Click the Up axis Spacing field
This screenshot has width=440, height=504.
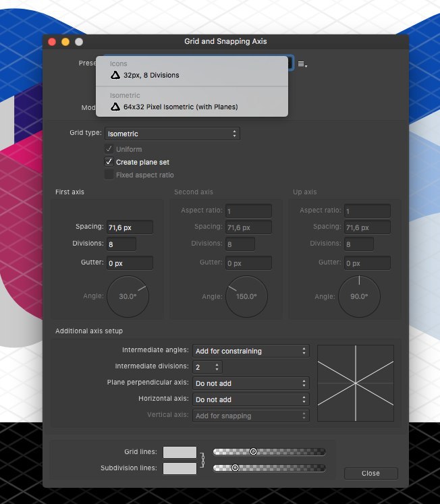367,227
